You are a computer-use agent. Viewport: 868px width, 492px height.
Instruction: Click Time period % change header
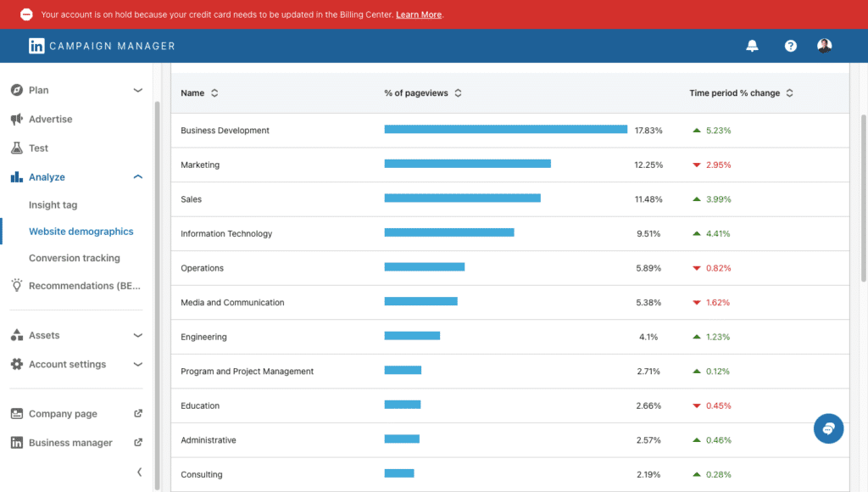[735, 93]
